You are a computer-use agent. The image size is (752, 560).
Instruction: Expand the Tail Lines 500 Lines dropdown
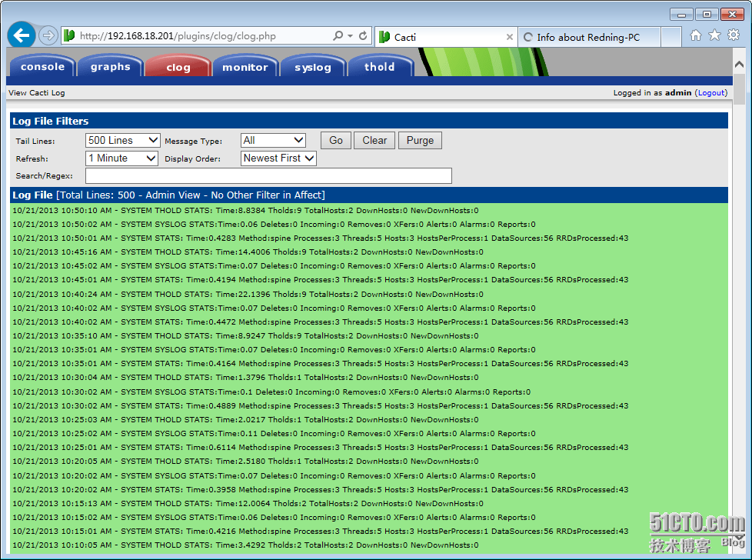coord(123,140)
